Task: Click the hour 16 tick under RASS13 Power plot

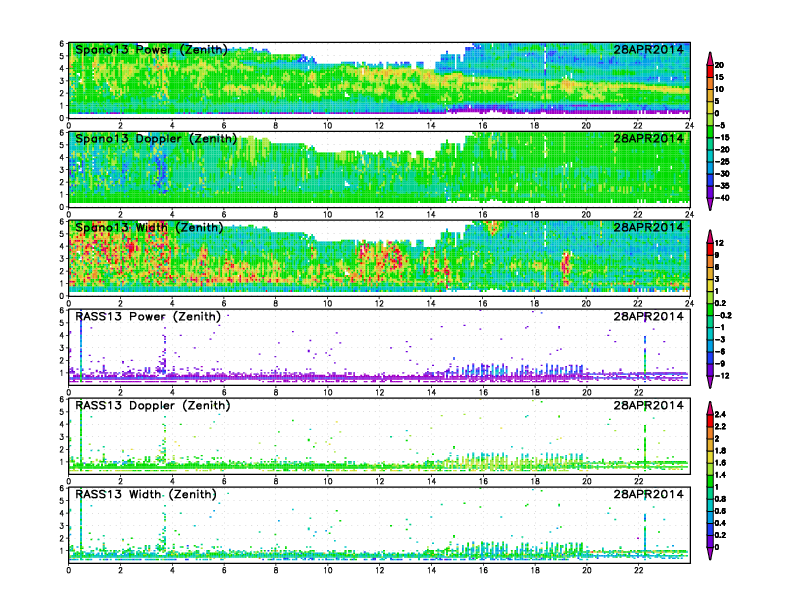Action: 483,392
